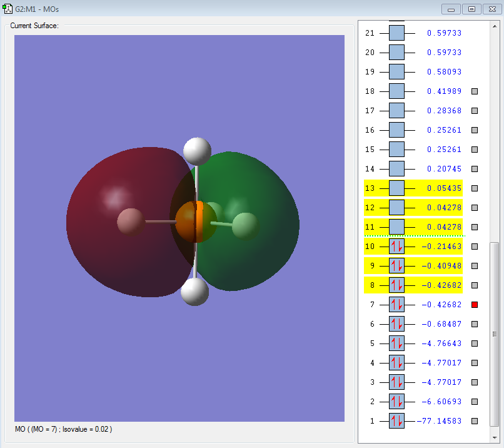The height and width of the screenshot is (448, 504).
Task: Click the occupied orbital box for MO 10
Action: click(396, 247)
